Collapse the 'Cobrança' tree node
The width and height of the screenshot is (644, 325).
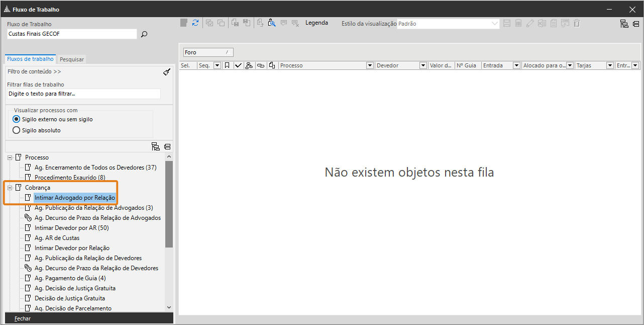coord(10,188)
